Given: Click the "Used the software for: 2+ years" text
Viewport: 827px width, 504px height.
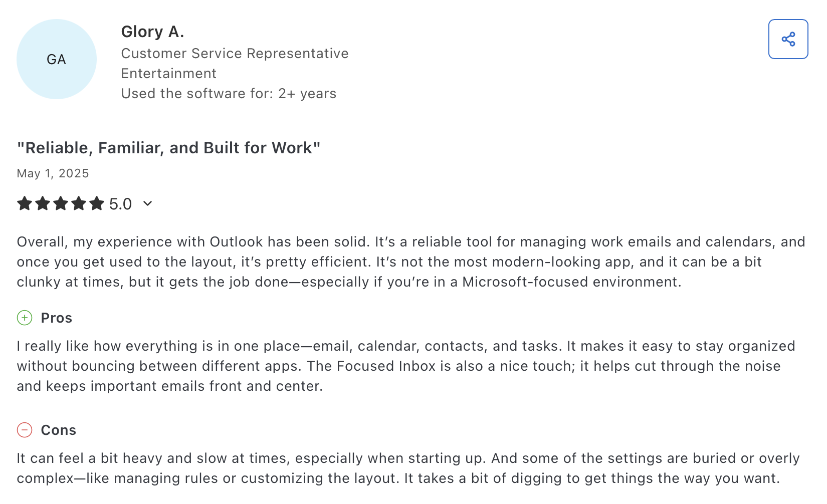Looking at the screenshot, I should point(229,93).
